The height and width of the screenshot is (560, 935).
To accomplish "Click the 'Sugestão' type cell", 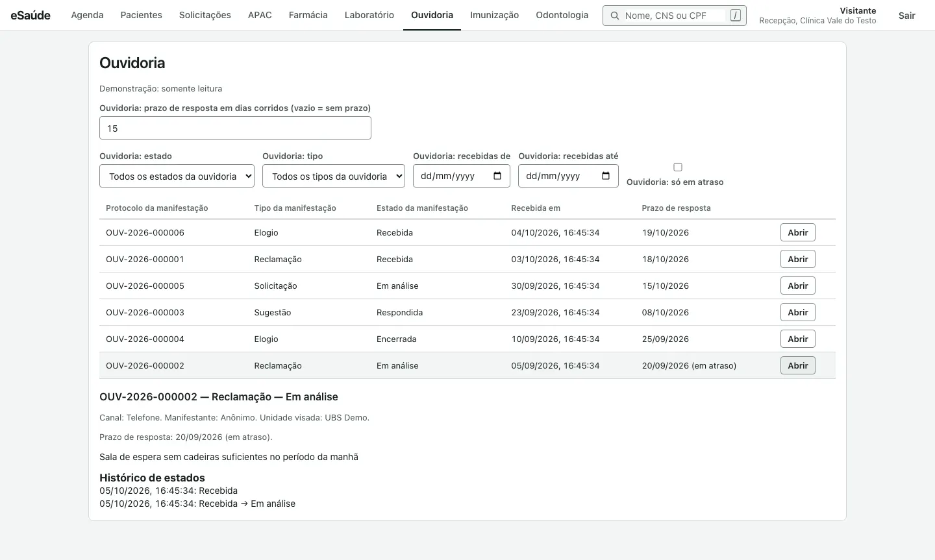I will [x=273, y=312].
